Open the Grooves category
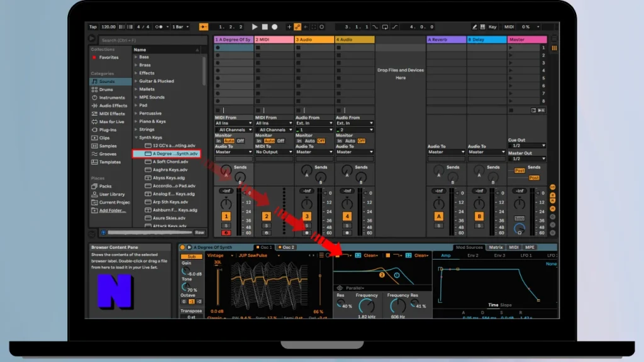The height and width of the screenshot is (362, 644). coord(108,155)
